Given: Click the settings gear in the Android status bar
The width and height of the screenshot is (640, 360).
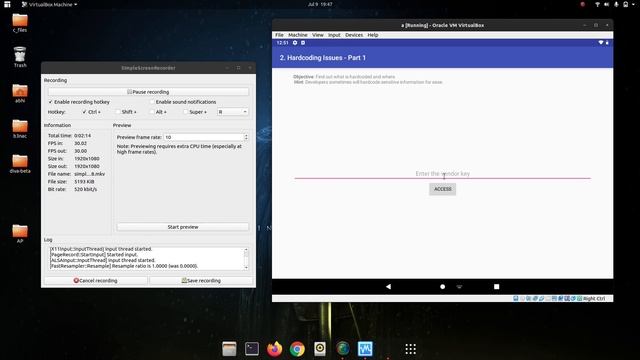Looking at the screenshot, I should [295, 43].
